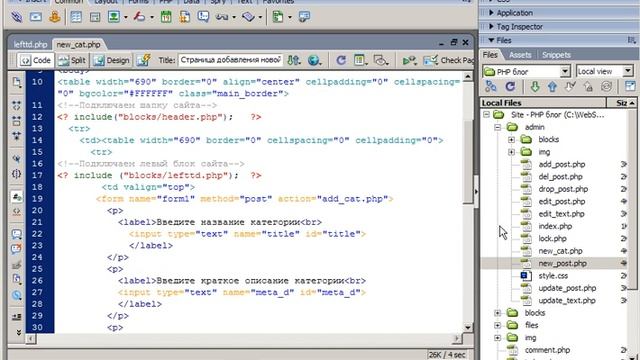Expand the img folder inside admin
The height and width of the screenshot is (360, 640).
point(511,152)
